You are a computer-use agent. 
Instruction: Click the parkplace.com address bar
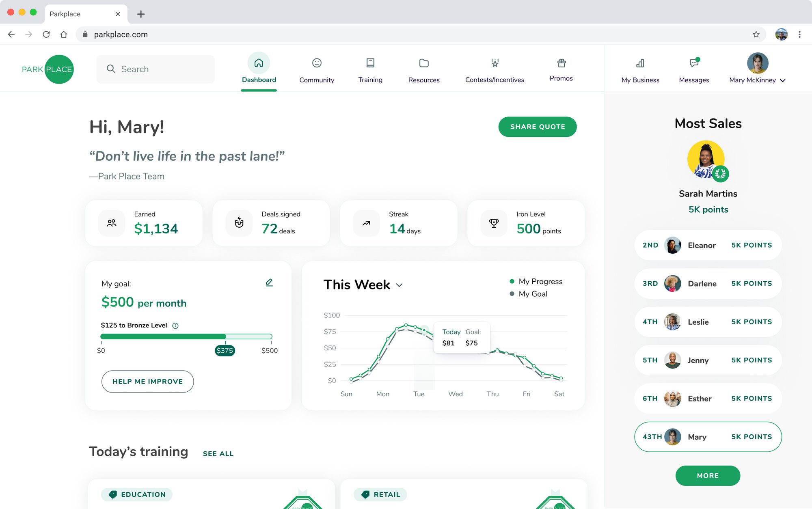[x=421, y=35]
